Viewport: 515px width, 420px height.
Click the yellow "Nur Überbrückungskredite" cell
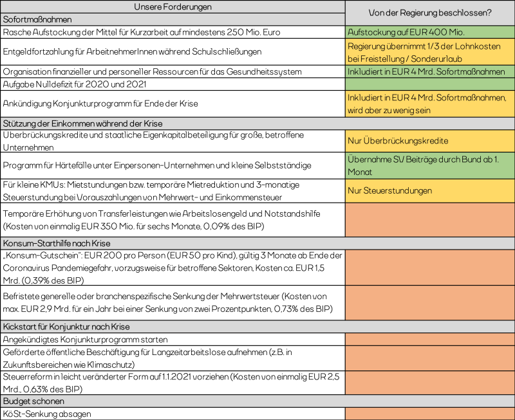click(429, 141)
